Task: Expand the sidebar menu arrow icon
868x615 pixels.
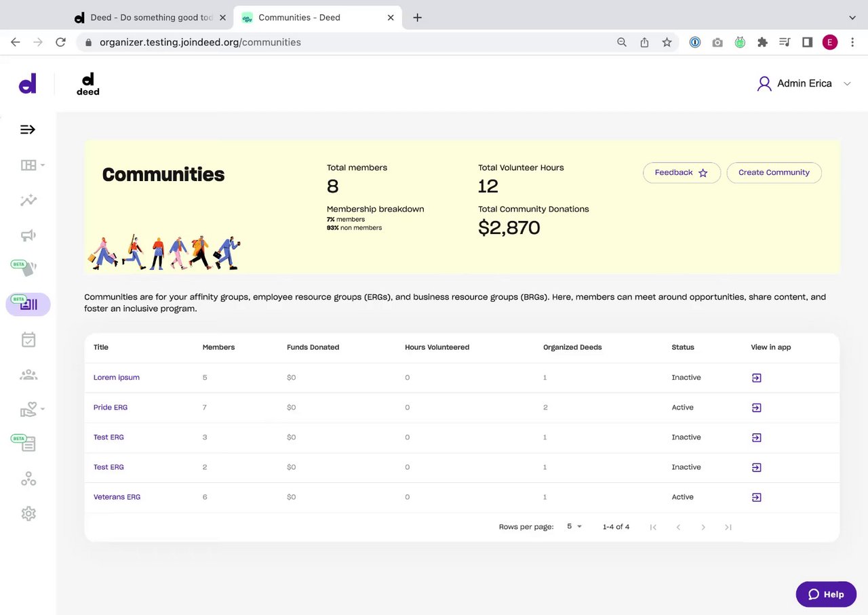Action: point(28,130)
